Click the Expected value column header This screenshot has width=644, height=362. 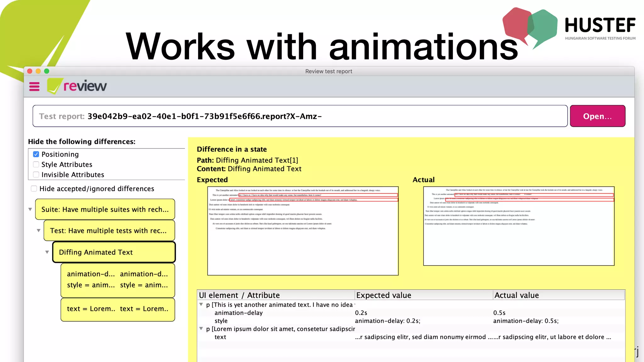click(x=424, y=295)
